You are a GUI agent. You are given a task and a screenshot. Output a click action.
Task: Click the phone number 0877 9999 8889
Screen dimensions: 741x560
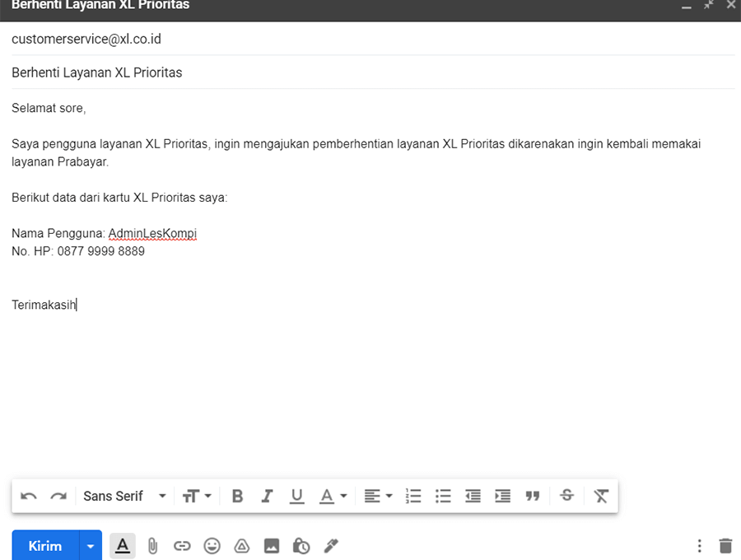coord(101,251)
